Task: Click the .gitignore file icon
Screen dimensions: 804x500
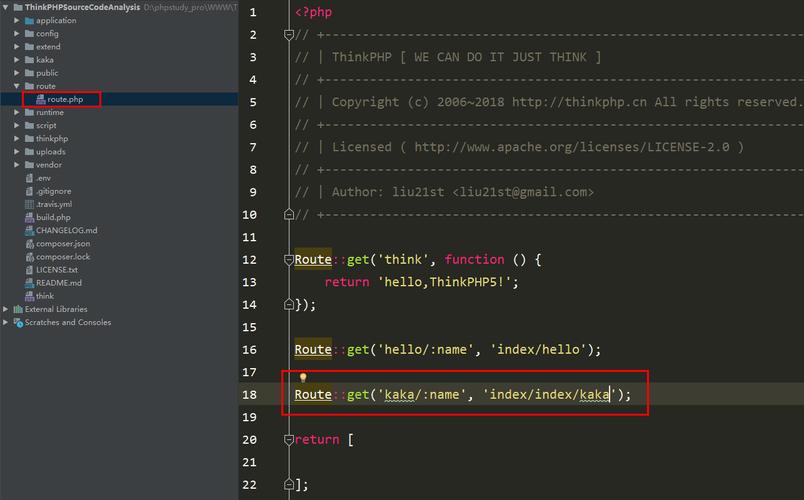Action: [x=29, y=191]
